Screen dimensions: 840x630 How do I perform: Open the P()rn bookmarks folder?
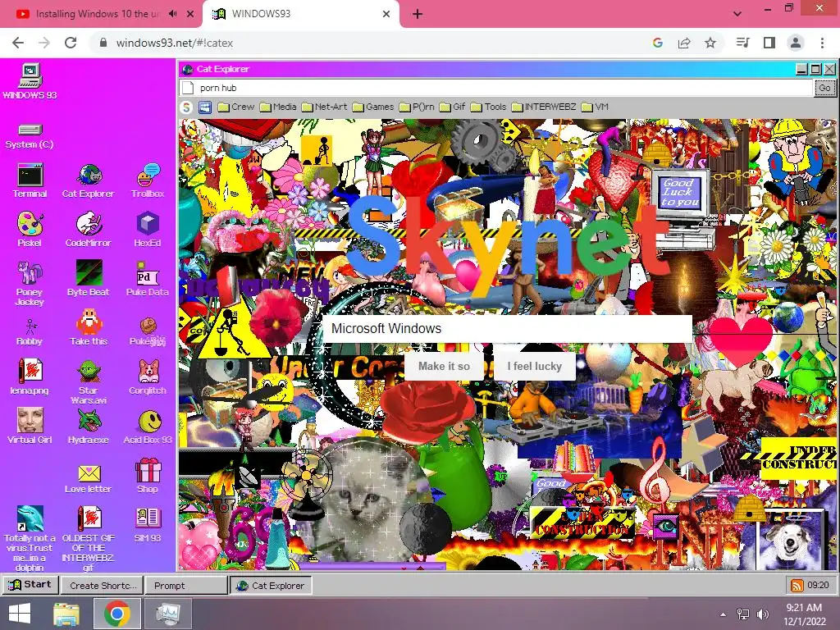click(417, 107)
